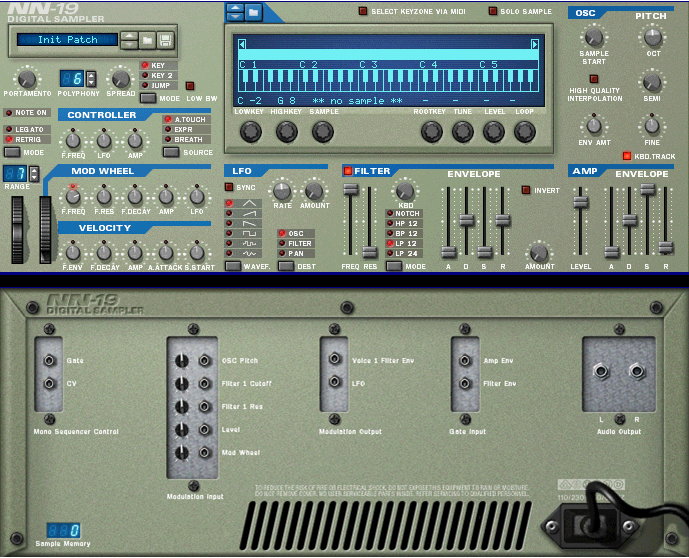
Task: Click the LFO RATE knob
Action: (x=282, y=191)
